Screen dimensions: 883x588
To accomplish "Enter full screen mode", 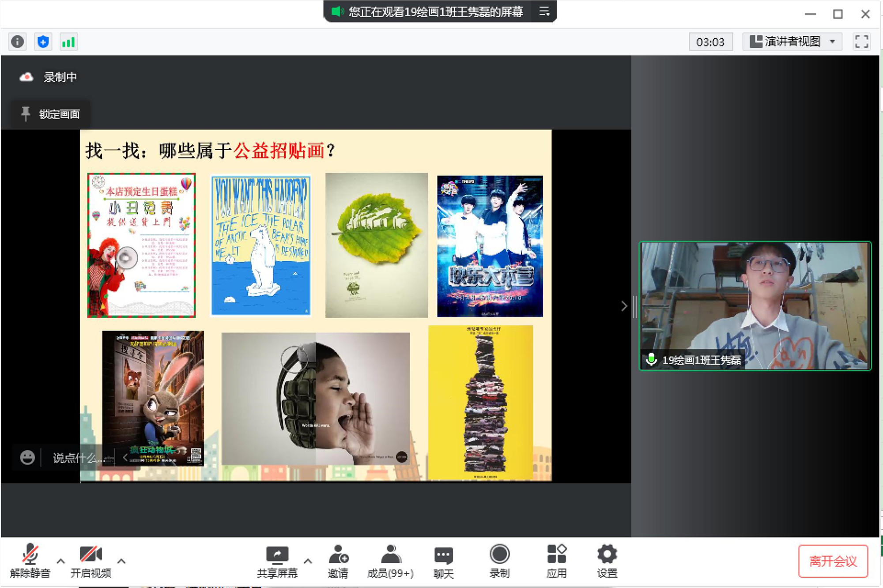I will 861,42.
